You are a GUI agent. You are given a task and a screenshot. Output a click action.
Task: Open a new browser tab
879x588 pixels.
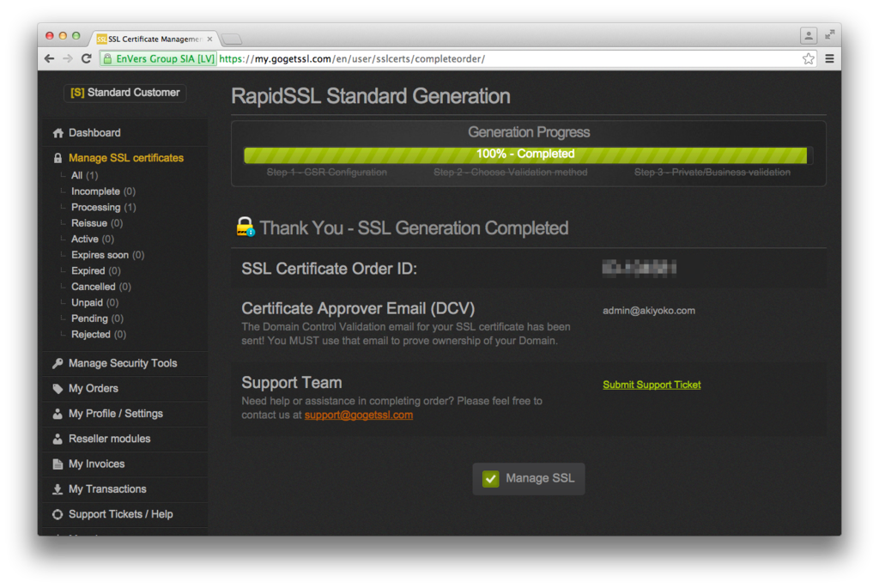pyautogui.click(x=232, y=39)
